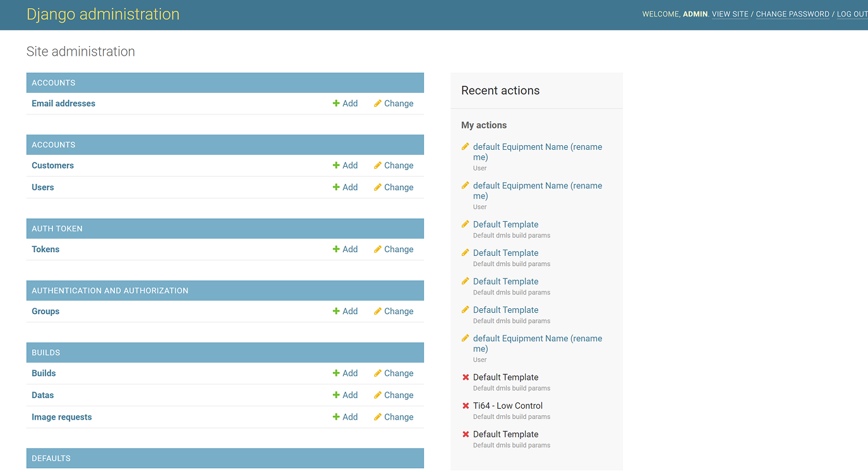
Task: Click the pencil Change icon for Image requests
Action: tap(378, 417)
